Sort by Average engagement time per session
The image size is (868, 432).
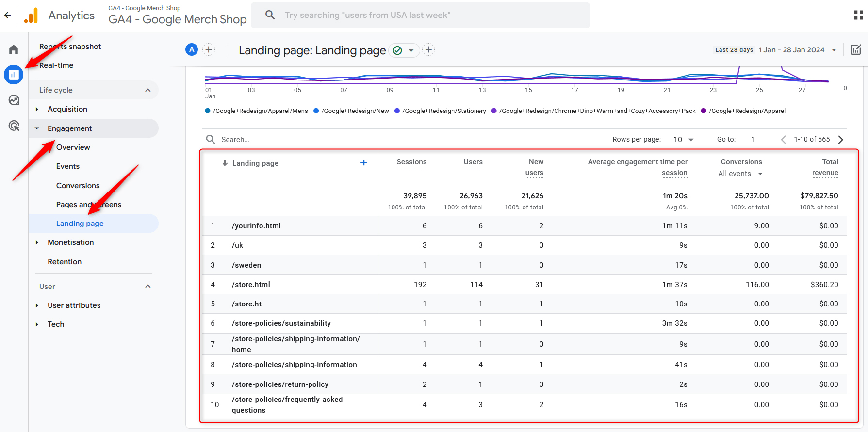[638, 167]
